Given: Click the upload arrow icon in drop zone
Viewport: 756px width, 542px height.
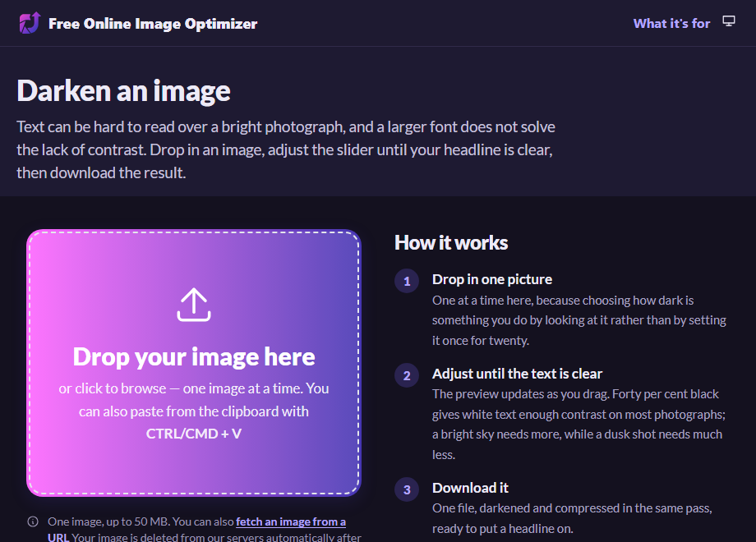Looking at the screenshot, I should point(194,305).
